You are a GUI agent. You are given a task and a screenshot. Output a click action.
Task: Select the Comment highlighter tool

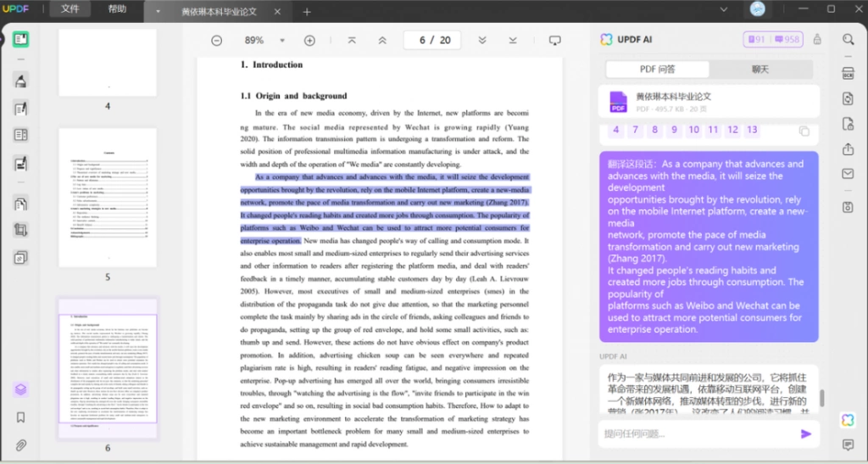click(20, 81)
